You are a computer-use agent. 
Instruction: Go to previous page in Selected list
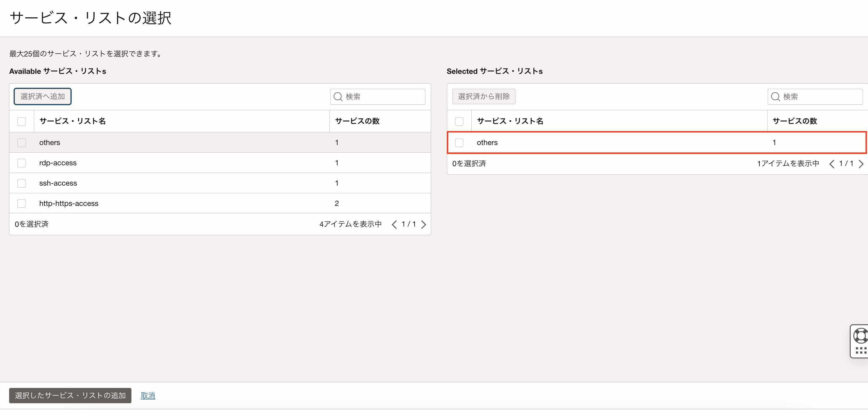point(832,164)
